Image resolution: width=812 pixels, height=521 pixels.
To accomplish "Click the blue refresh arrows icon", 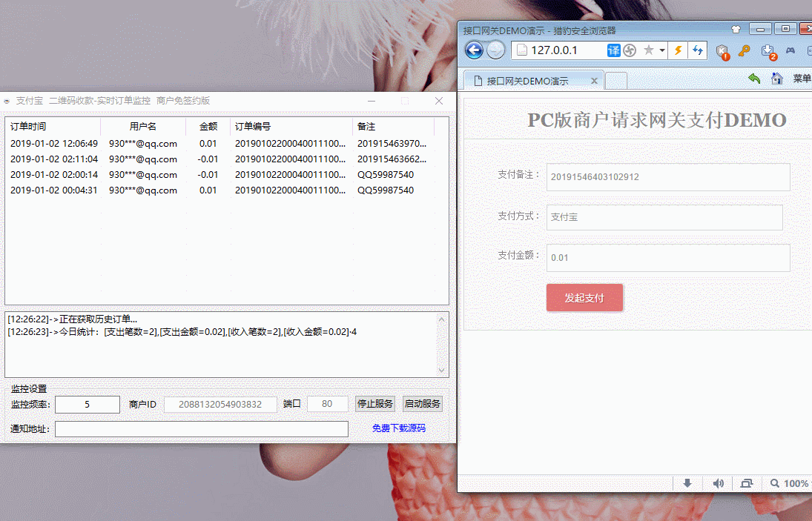I will pyautogui.click(x=698, y=50).
